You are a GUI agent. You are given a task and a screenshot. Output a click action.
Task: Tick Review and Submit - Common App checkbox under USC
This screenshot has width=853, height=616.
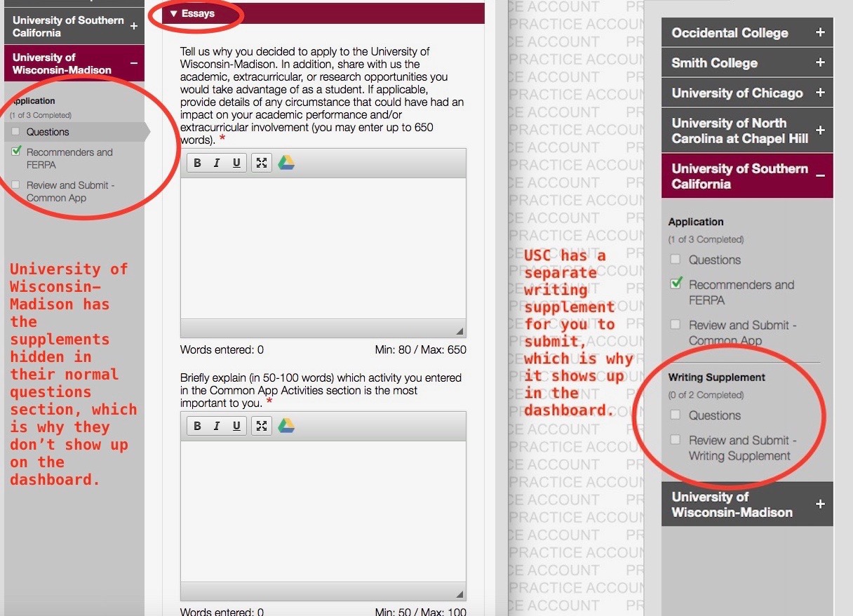(x=675, y=324)
